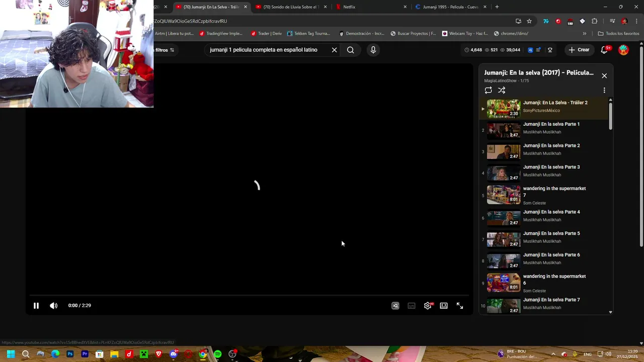The width and height of the screenshot is (644, 362).
Task: Open the volume control in system tray
Action: click(608, 354)
